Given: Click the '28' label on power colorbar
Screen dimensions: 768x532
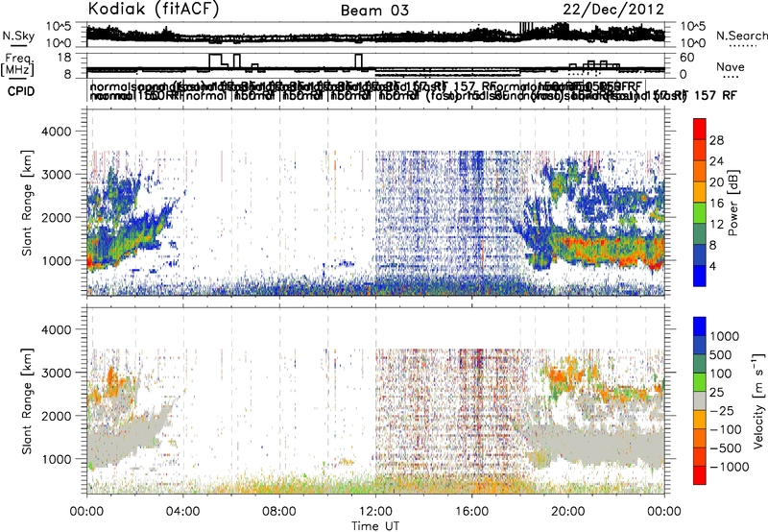Looking at the screenshot, I should (716, 140).
